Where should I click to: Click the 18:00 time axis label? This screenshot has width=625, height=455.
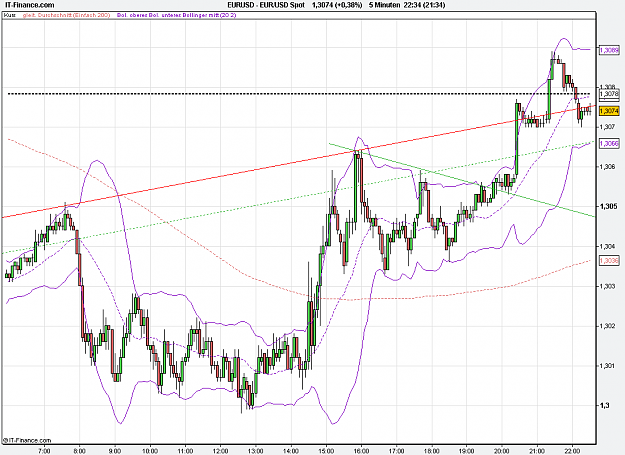click(432, 451)
